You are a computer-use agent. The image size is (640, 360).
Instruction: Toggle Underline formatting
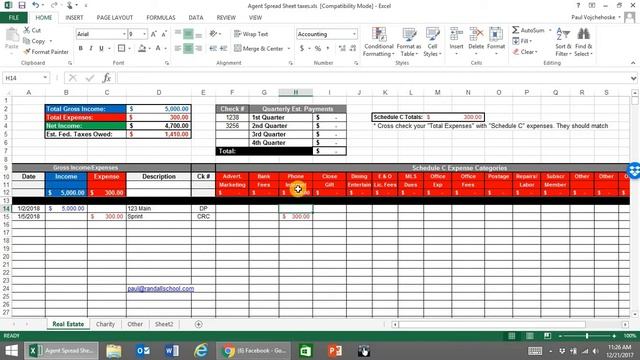pyautogui.click(x=101, y=48)
